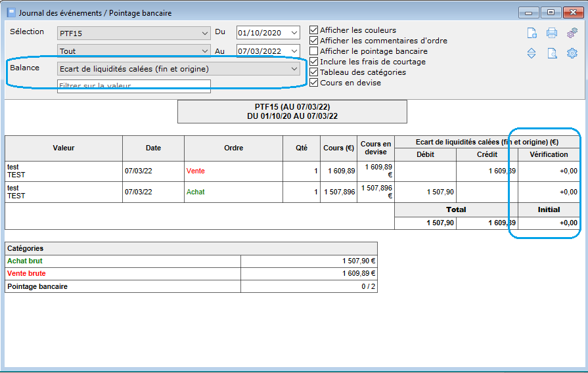Click the Crédit column header
The width and height of the screenshot is (588, 373).
coord(487,154)
